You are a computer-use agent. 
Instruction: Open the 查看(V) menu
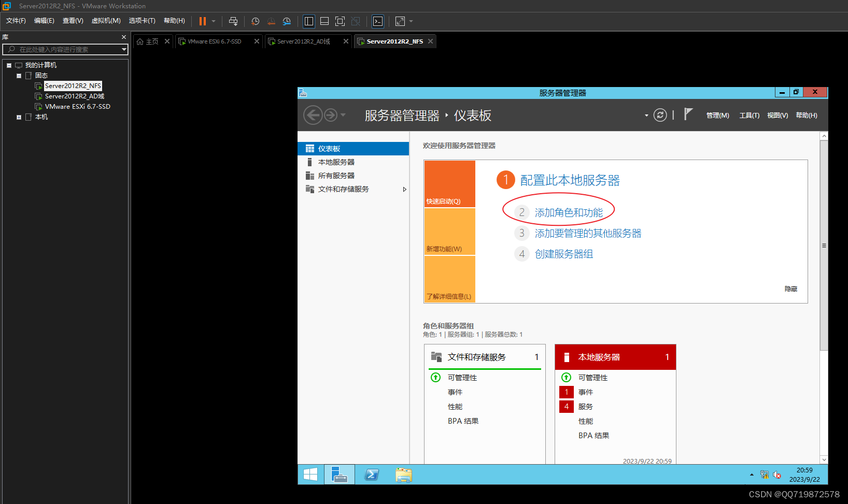tap(73, 21)
